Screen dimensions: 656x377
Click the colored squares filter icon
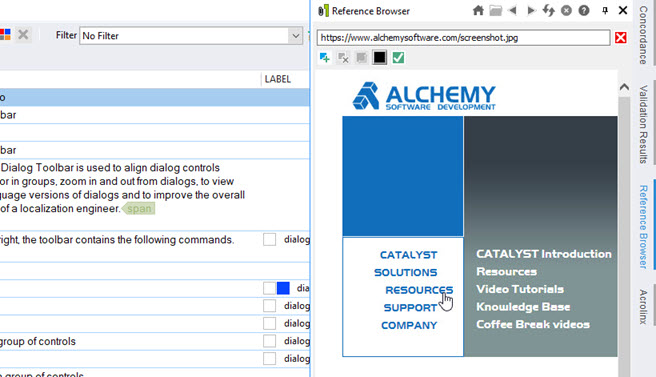click(5, 34)
